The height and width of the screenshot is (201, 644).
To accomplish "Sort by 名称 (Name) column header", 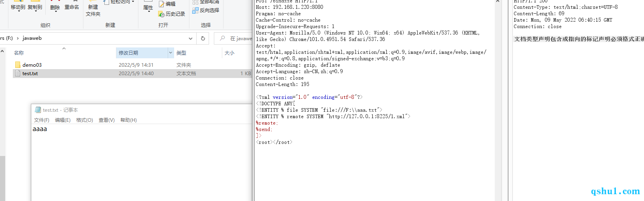I will (19, 53).
